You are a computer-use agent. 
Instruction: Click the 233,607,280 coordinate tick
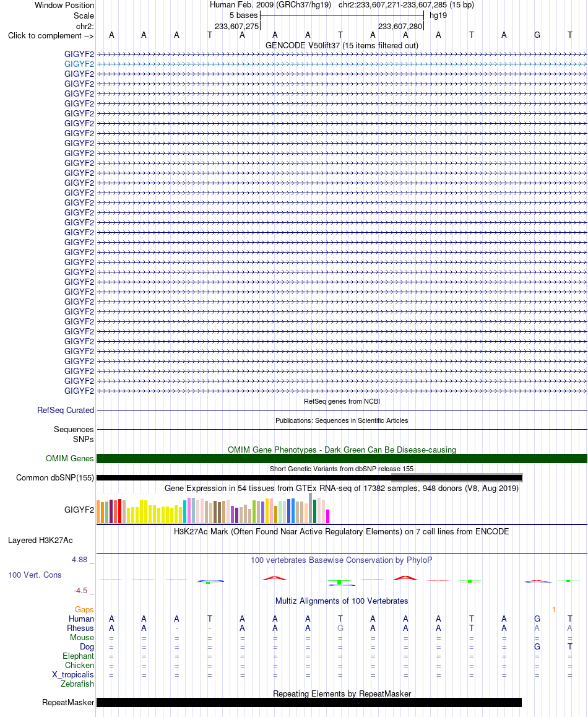point(400,26)
